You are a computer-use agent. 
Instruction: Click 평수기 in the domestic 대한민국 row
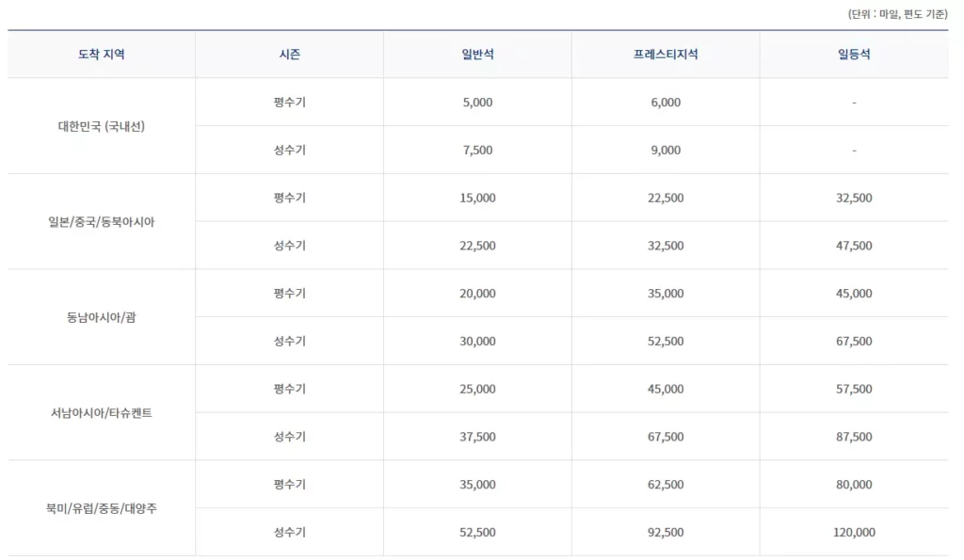[290, 102]
